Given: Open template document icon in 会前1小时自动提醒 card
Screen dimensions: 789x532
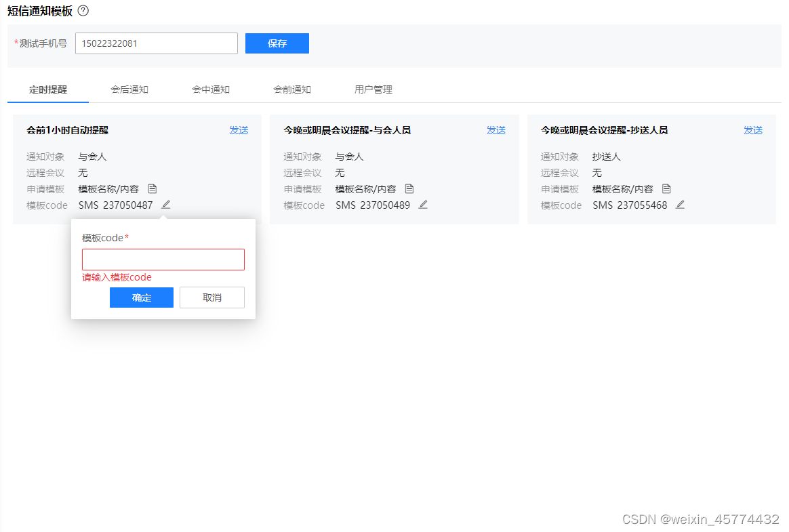Looking at the screenshot, I should point(153,189).
